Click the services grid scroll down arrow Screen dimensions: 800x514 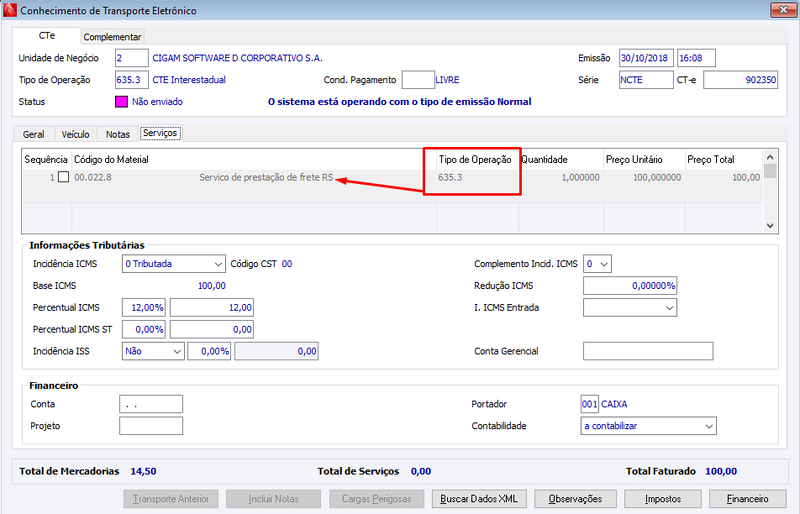[770, 226]
